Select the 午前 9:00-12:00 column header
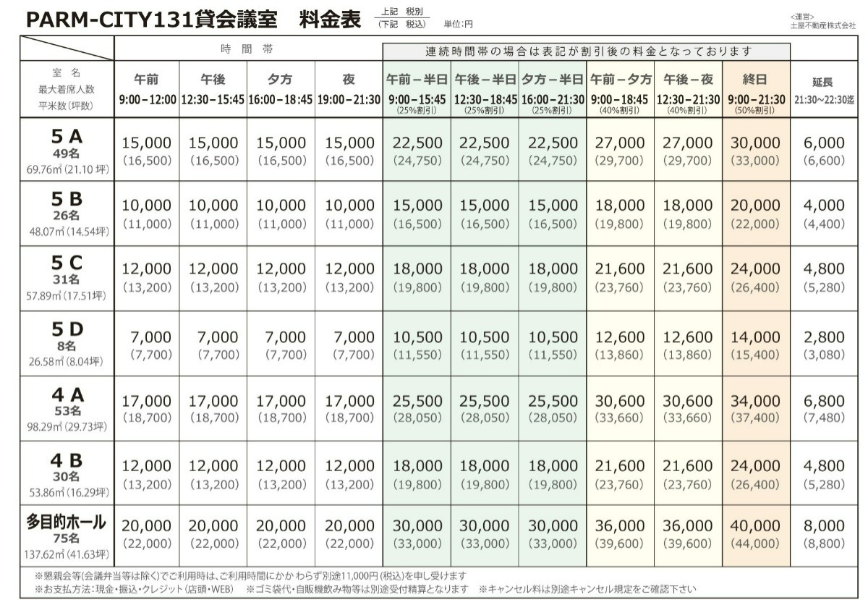Image resolution: width=868 pixels, height=600 pixels. click(148, 92)
